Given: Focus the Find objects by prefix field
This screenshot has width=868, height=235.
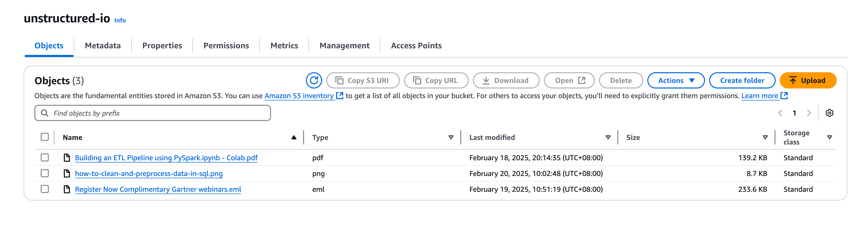Looking at the screenshot, I should click(152, 113).
